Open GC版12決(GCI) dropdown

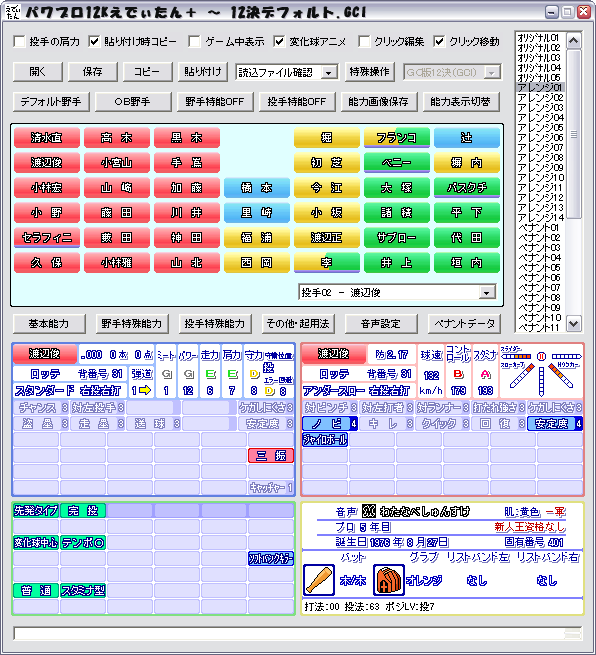pyautogui.click(x=492, y=72)
